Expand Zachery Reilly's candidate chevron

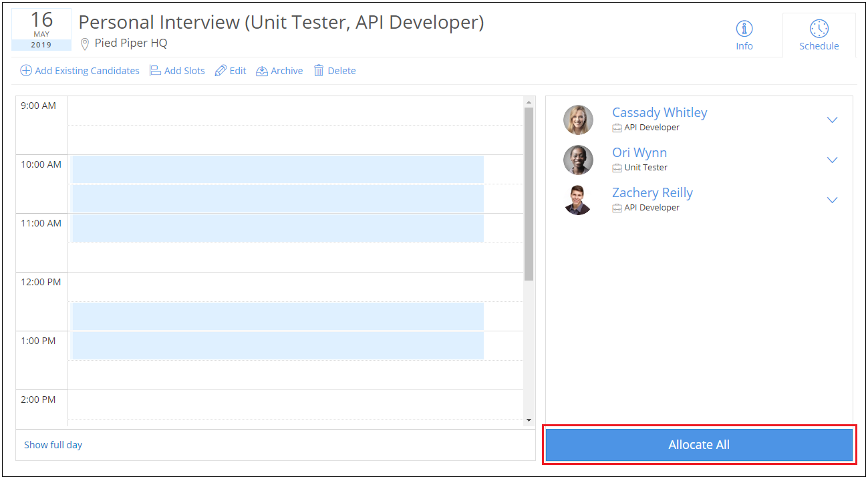[832, 200]
